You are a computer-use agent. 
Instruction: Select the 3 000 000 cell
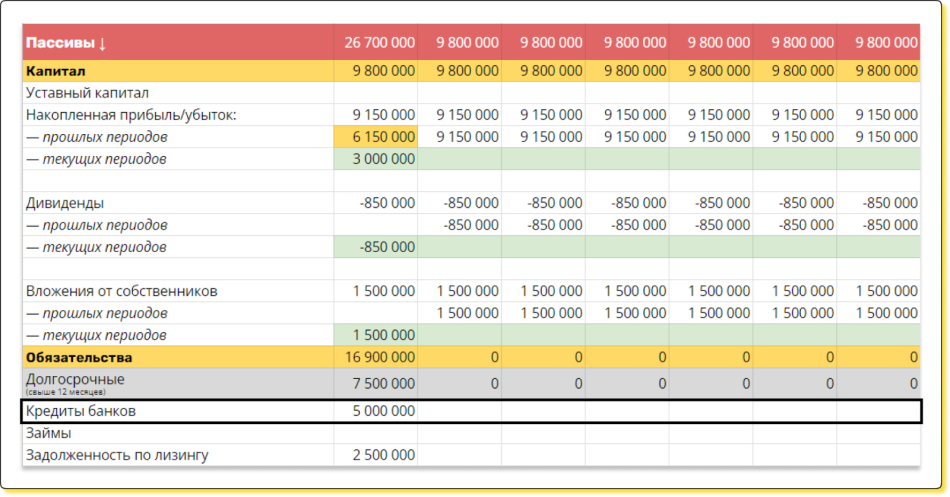pyautogui.click(x=376, y=159)
